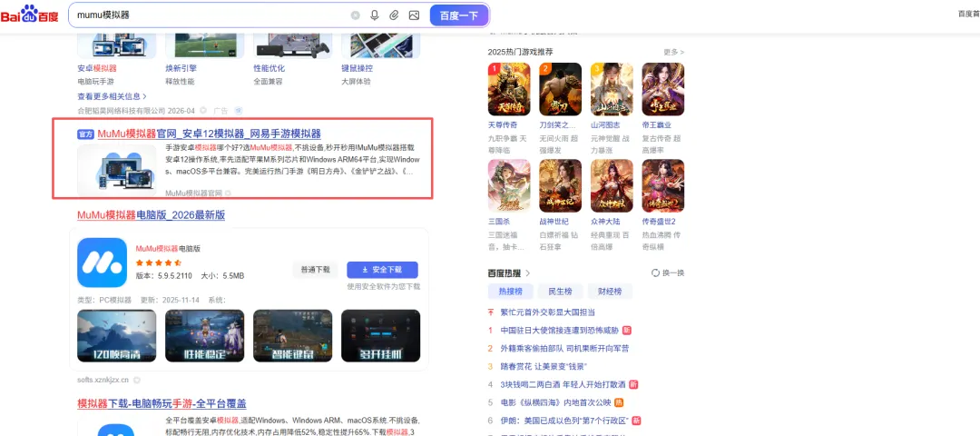Open hot item 中国驻日大使馆接连遭到恐怖威胁
980x436 pixels.
pyautogui.click(x=559, y=331)
